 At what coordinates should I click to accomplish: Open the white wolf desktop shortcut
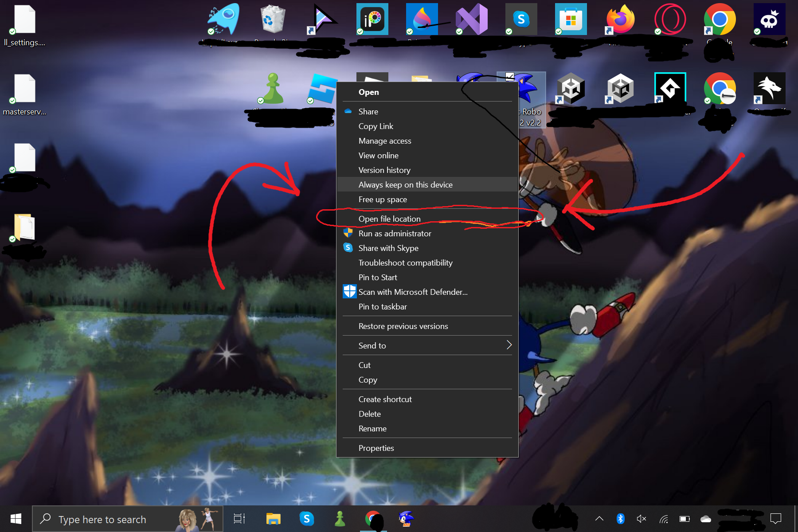(770, 88)
